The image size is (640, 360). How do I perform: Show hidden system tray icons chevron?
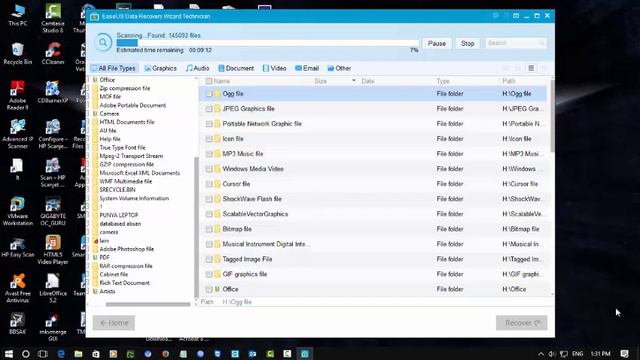click(541, 354)
